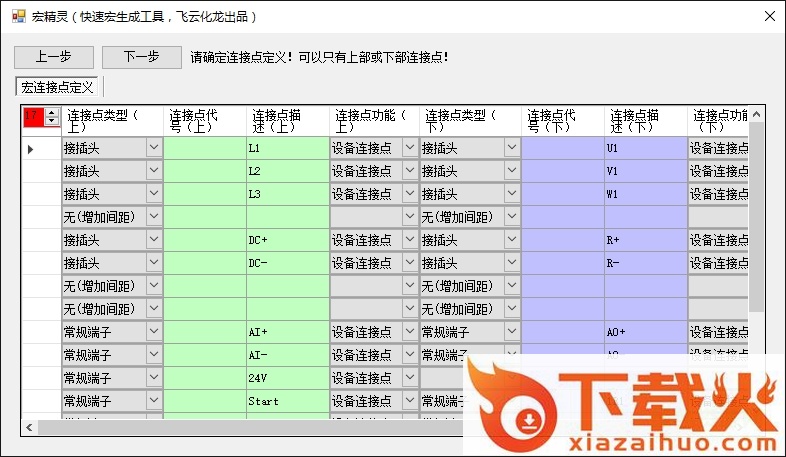
Task: Click 连接点代号(上) cell in L1 row
Action: tap(205, 148)
